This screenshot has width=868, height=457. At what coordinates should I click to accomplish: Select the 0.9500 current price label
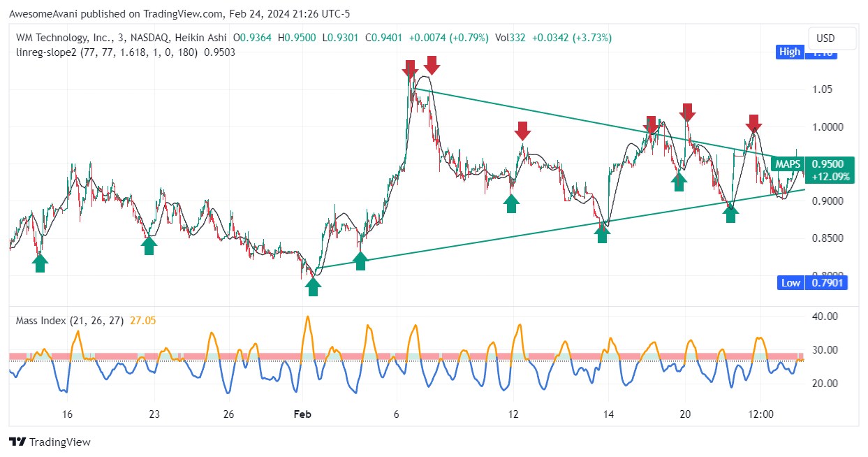828,164
